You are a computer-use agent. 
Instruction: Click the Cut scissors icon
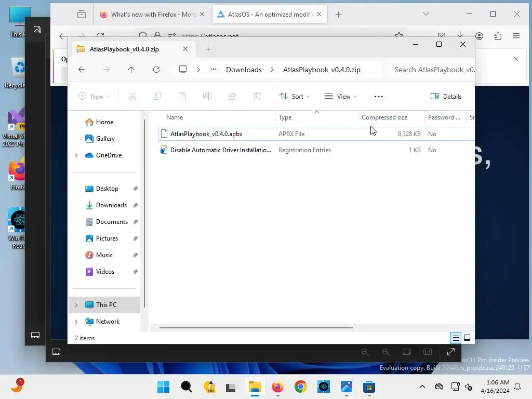(x=132, y=96)
